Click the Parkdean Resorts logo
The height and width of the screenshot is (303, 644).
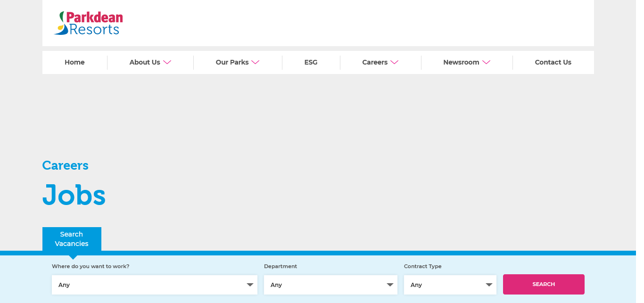click(x=89, y=24)
